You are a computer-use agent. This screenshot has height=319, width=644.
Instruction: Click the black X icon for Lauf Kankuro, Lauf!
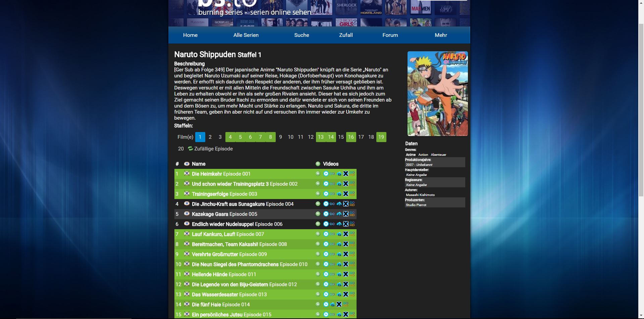[x=345, y=234]
